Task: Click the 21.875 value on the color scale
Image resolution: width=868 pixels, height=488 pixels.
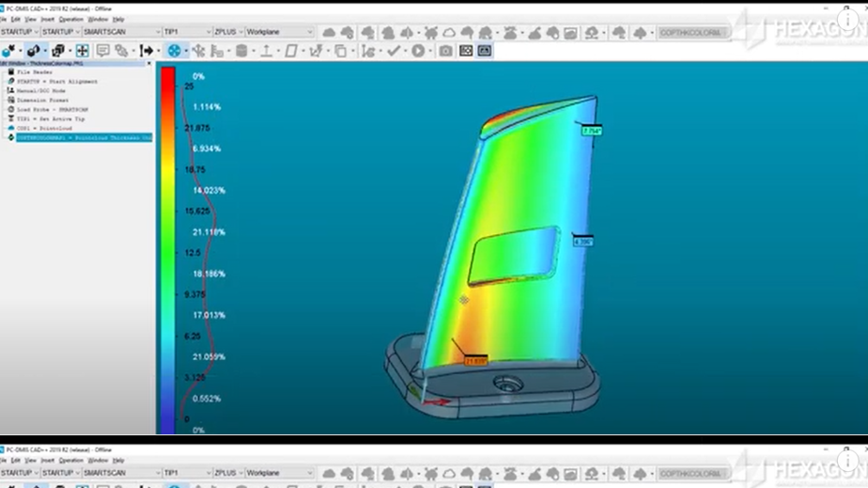Action: (197, 128)
